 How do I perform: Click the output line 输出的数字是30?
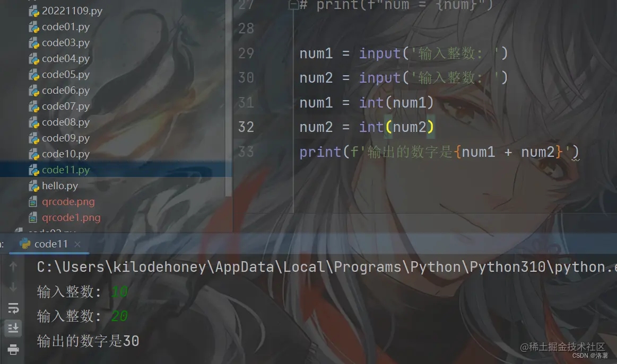pos(88,341)
